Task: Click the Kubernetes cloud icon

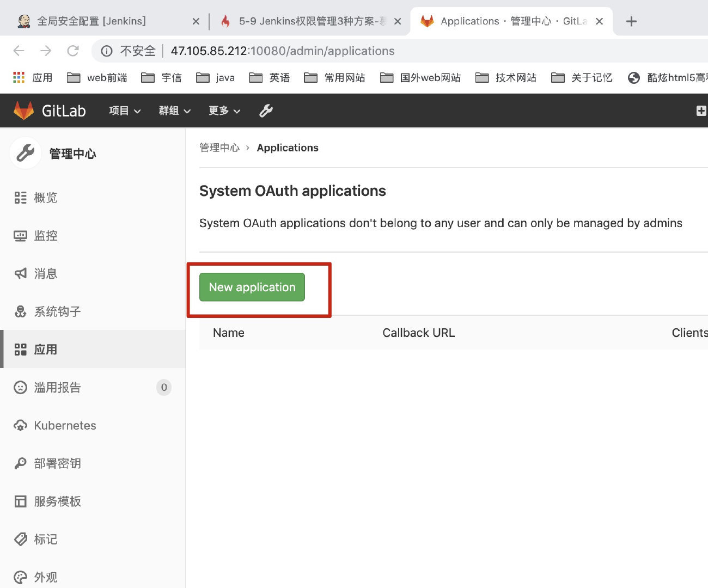Action: pos(20,426)
